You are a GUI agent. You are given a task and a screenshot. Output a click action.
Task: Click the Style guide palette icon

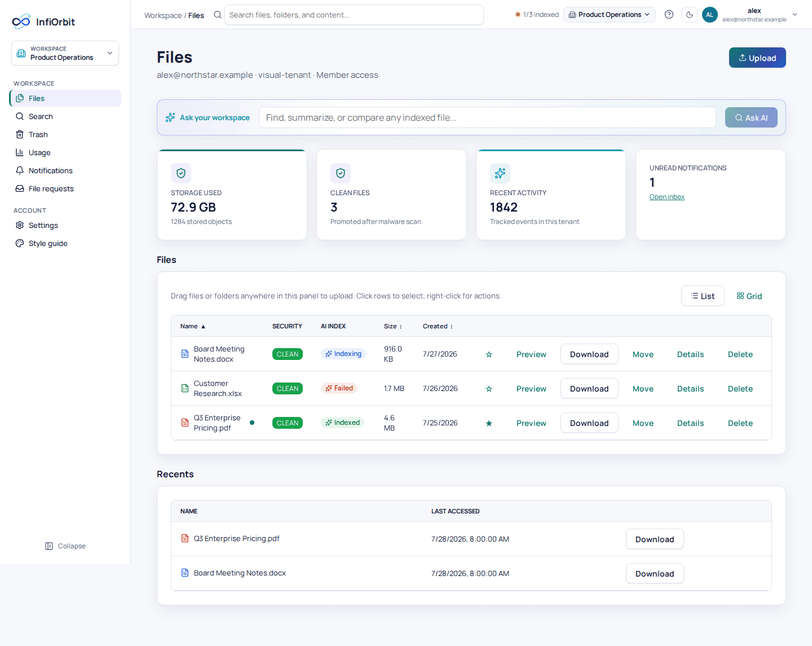(20, 243)
